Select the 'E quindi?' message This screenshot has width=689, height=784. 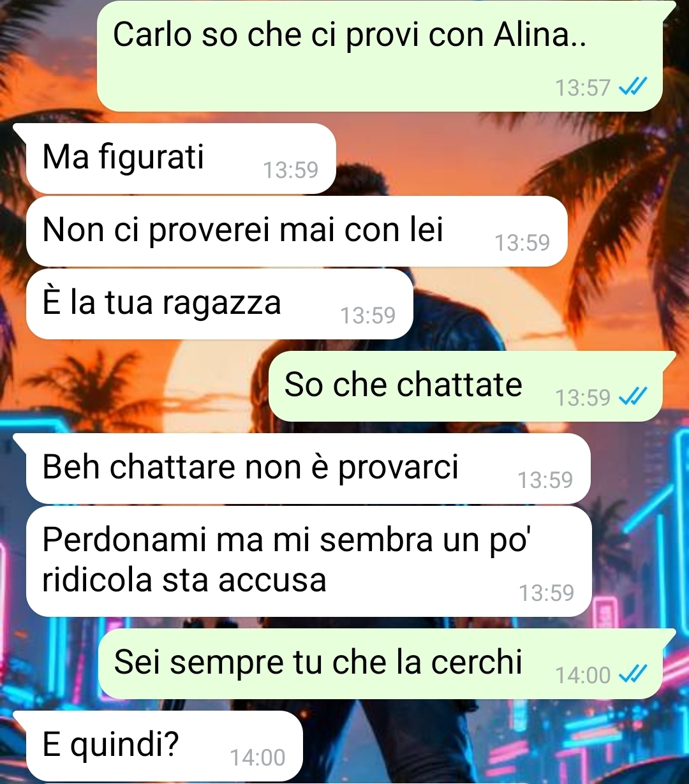tap(164, 746)
